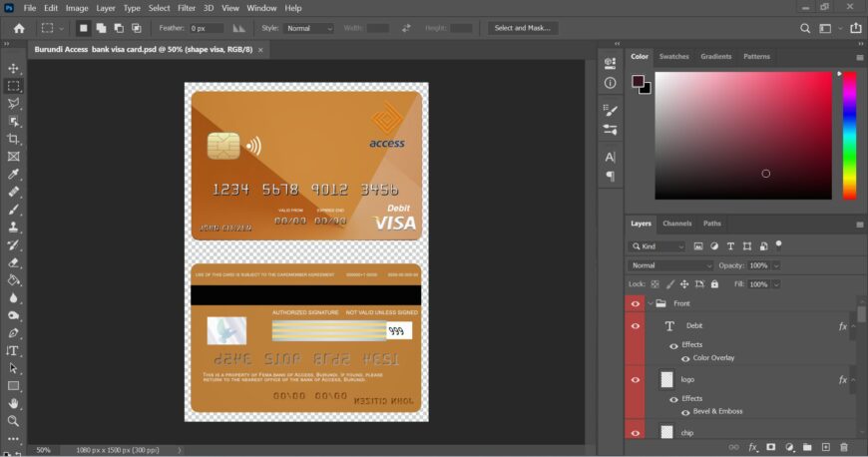Toggle Bevel & Emboss effect visibility

[x=685, y=413]
